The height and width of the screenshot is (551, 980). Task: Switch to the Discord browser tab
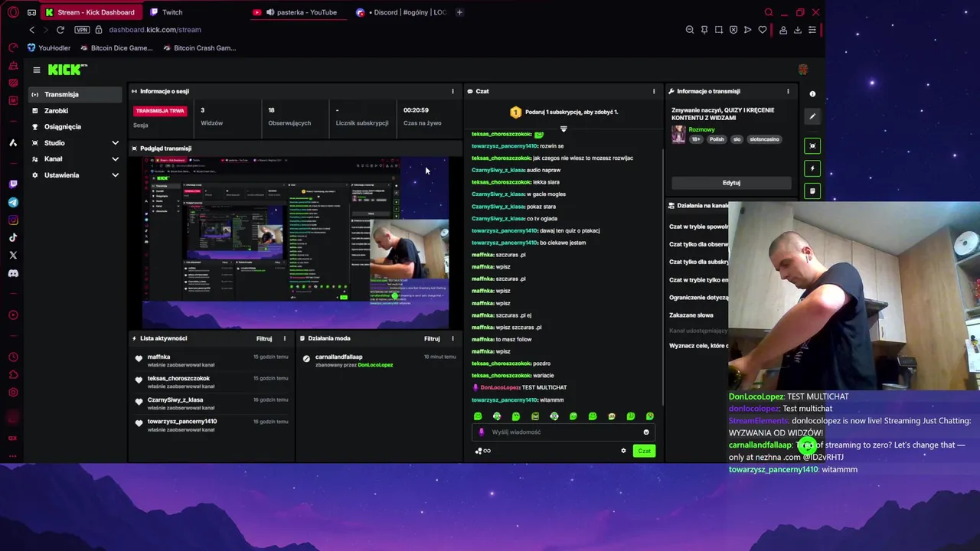[402, 12]
